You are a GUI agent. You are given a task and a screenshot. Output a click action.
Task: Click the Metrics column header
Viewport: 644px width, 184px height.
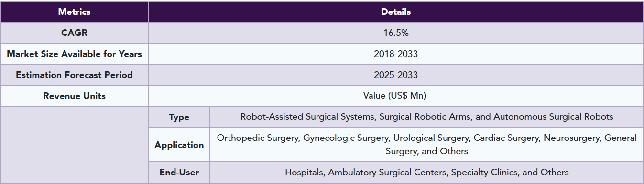74,12
